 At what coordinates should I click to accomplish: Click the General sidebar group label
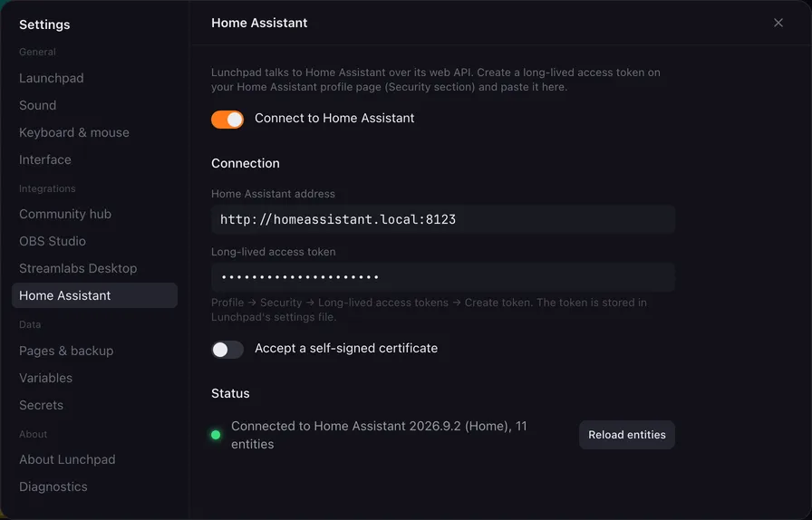pyautogui.click(x=37, y=52)
